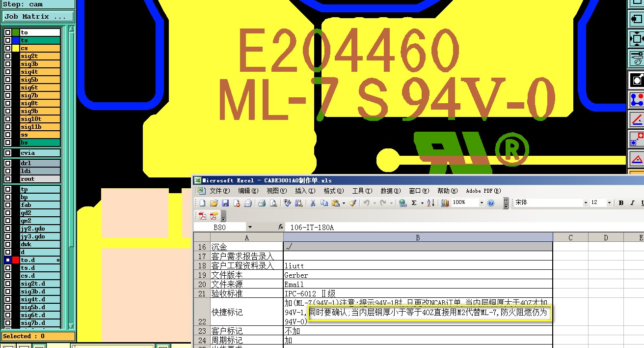Click the Cut scissors icon in Excel
Viewport: 644px width, 348px height.
click(312, 203)
